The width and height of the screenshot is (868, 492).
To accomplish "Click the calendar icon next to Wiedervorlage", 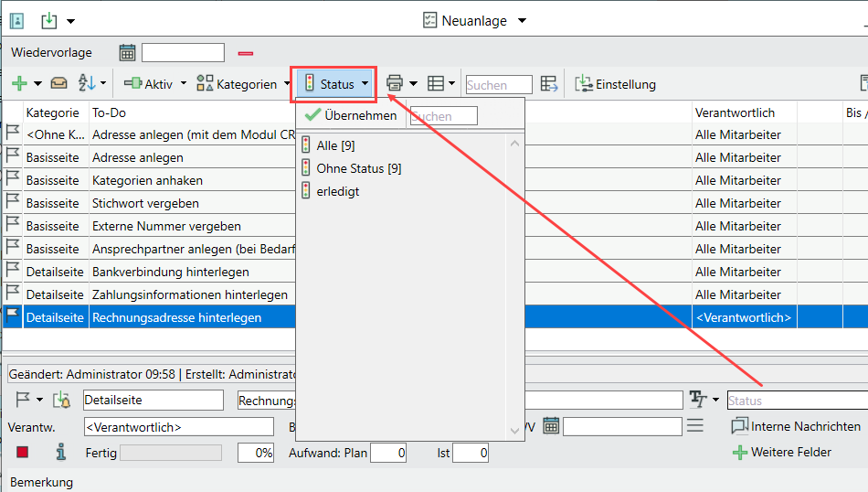I will 127,52.
